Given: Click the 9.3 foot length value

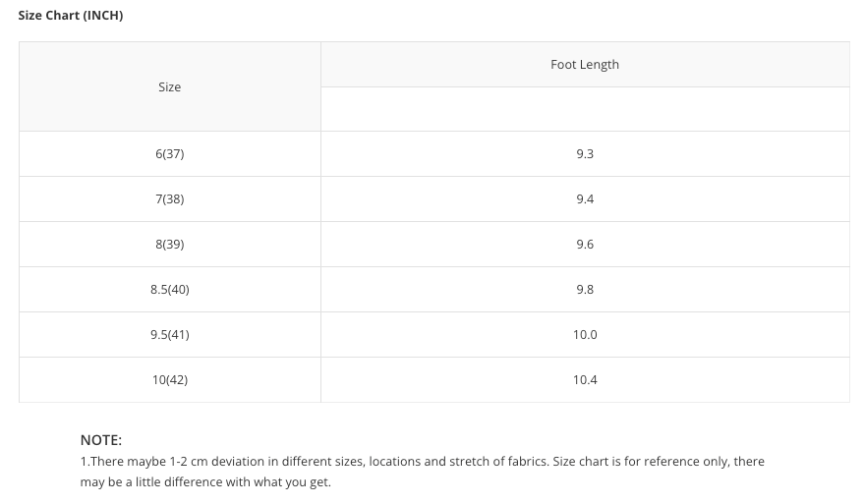Looking at the screenshot, I should click(x=584, y=154).
